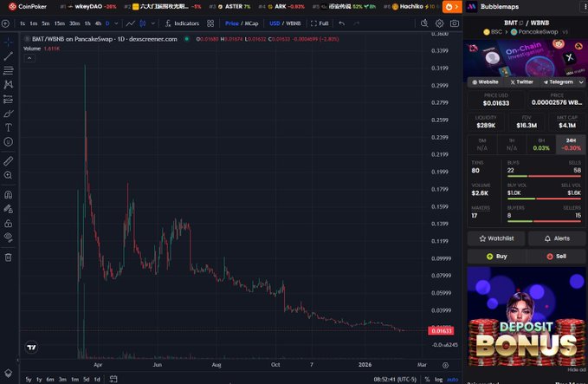The image size is (588, 384).
Task: Select the XABCD pattern tool
Action: pos(9,84)
